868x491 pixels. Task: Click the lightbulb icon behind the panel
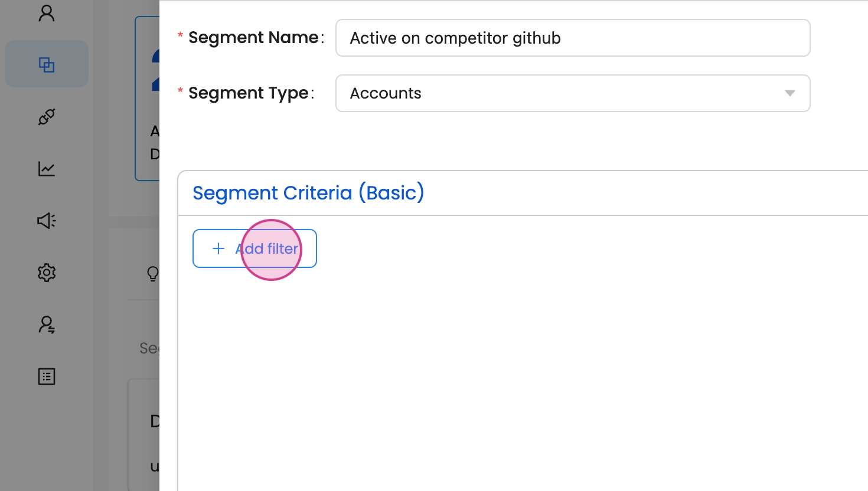click(x=152, y=273)
